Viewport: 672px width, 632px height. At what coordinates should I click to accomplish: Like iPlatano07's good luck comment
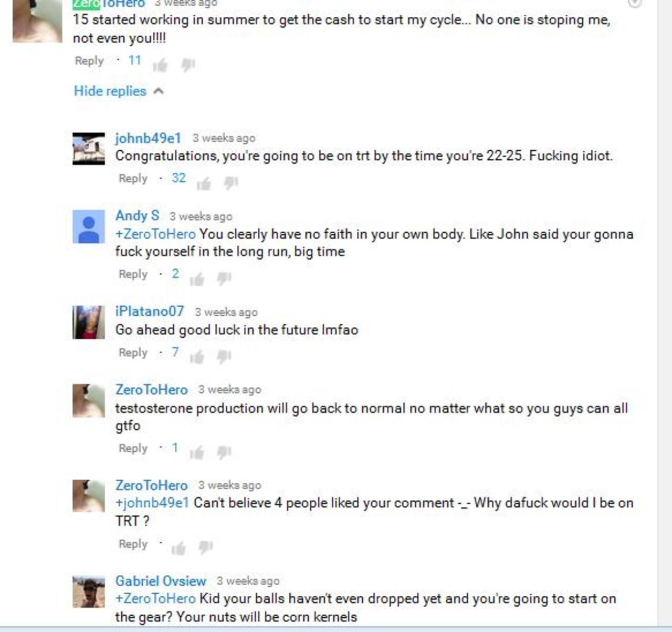pyautogui.click(x=197, y=357)
